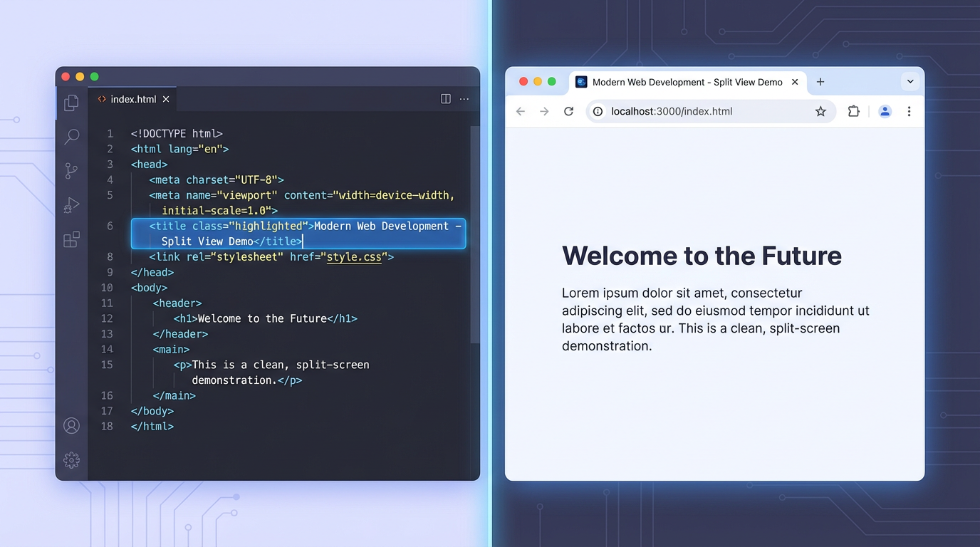
Task: Click the style.css link in the code
Action: (354, 256)
